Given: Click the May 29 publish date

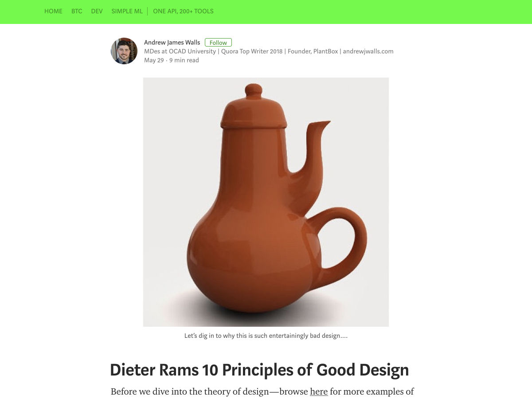Looking at the screenshot, I should (x=154, y=60).
